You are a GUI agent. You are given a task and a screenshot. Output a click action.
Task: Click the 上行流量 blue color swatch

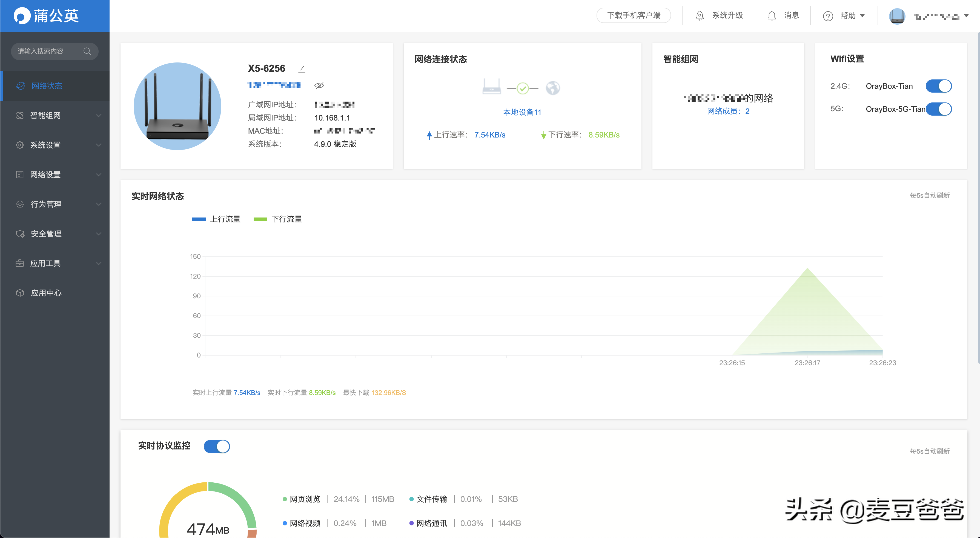coord(199,219)
